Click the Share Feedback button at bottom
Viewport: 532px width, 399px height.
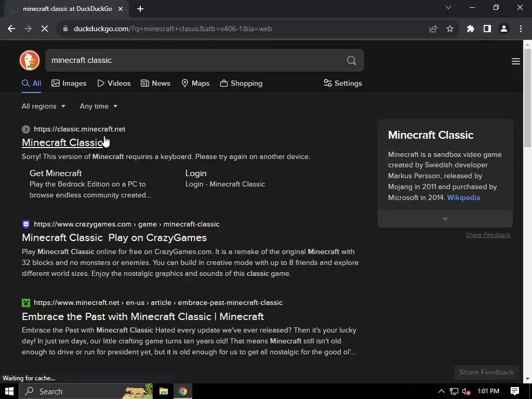tap(486, 373)
